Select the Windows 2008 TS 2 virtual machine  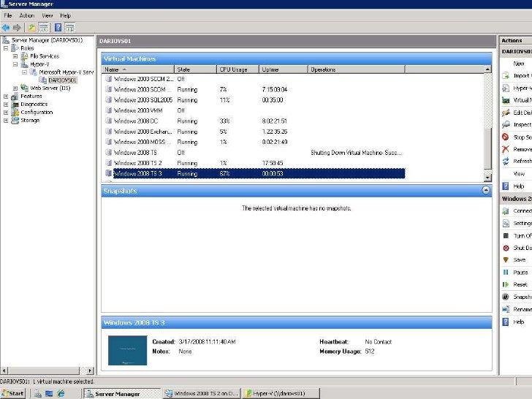253,163
